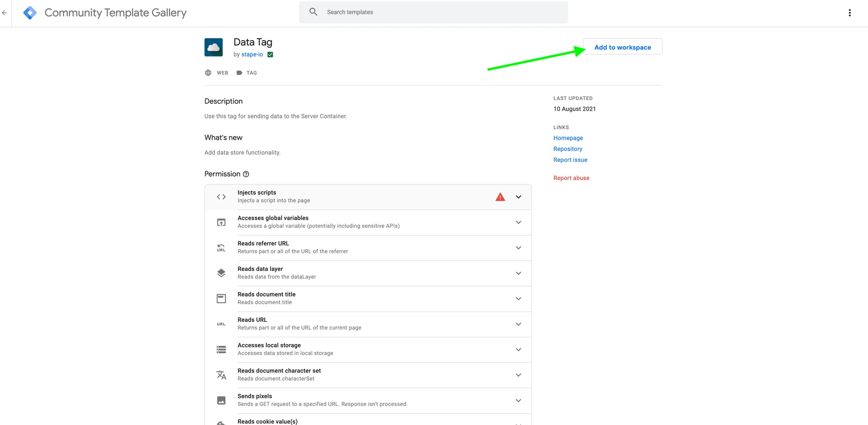Expand the Reads document title permission

(x=519, y=298)
